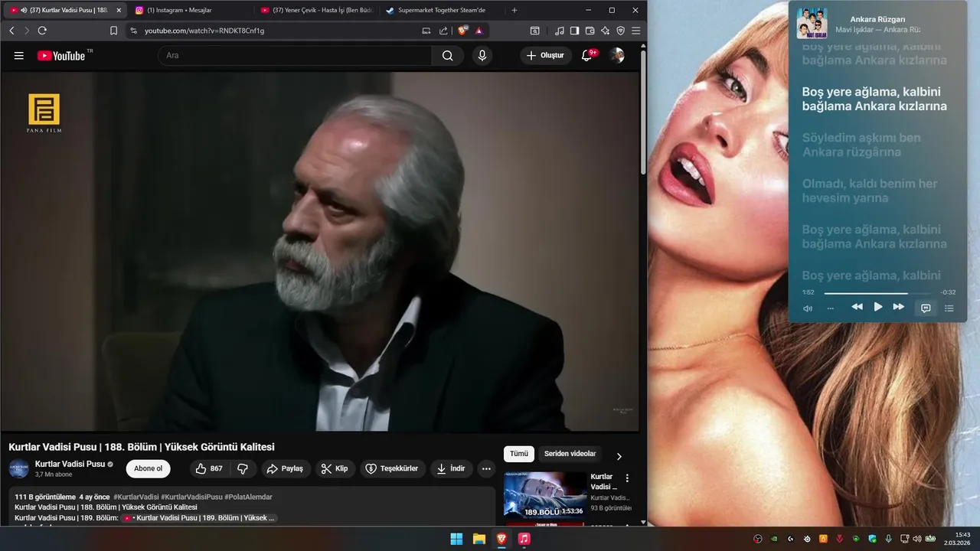Go to previous track in mini player
This screenshot has width=980, height=551.
point(857,307)
